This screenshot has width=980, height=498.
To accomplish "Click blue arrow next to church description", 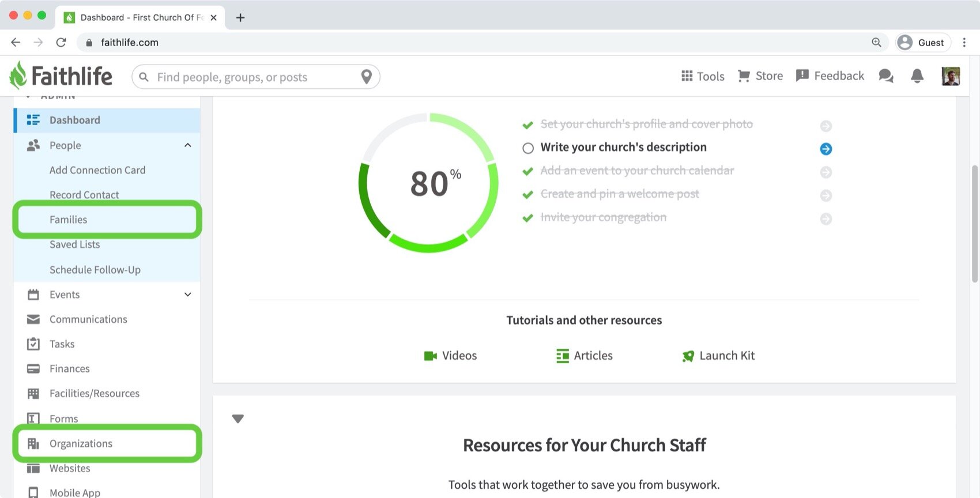I will pyautogui.click(x=826, y=149).
